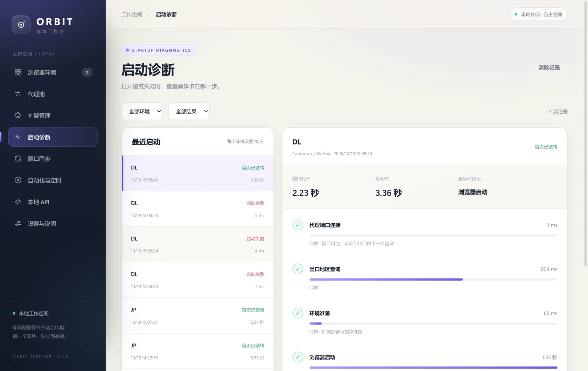This screenshot has height=371, width=588.
Task: Click the 浏览器启动 step checkmark icon
Action: (297, 357)
